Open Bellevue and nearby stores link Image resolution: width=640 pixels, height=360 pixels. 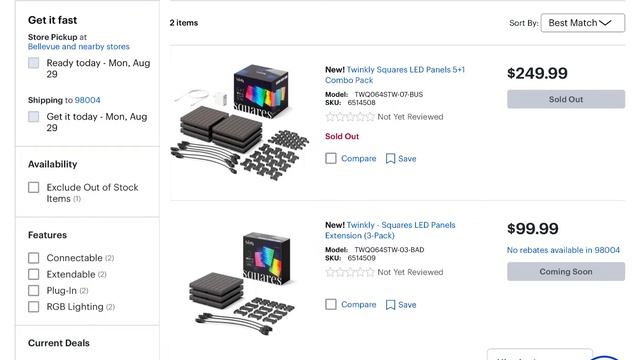[x=78, y=47]
